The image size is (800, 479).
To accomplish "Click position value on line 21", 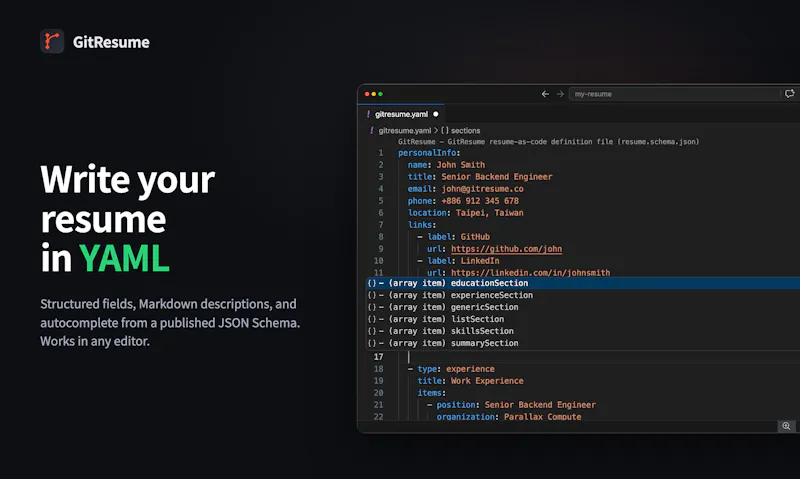I will click(540, 405).
